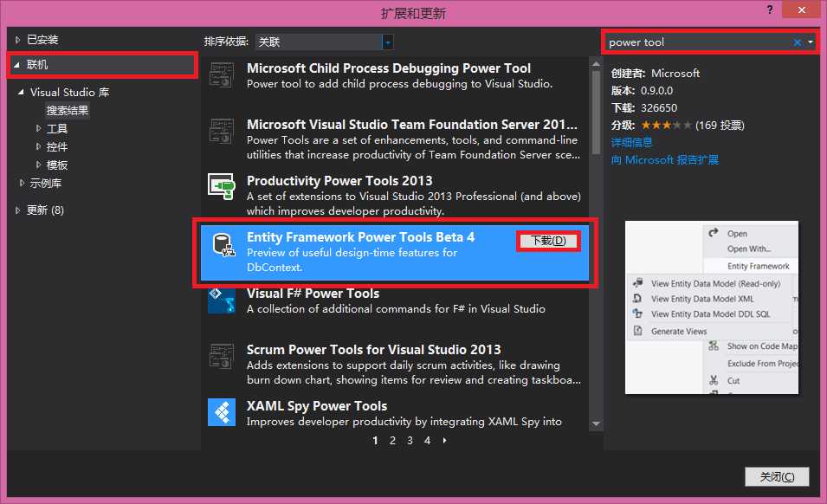Viewport: 827px width, 504px height.
Task: Select Microsoft Child Process Debugging Power Tool title
Action: [389, 68]
